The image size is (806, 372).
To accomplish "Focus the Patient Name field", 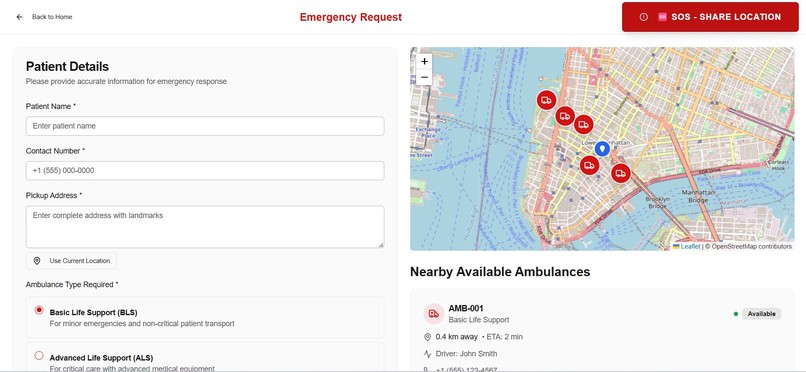I will 205,126.
